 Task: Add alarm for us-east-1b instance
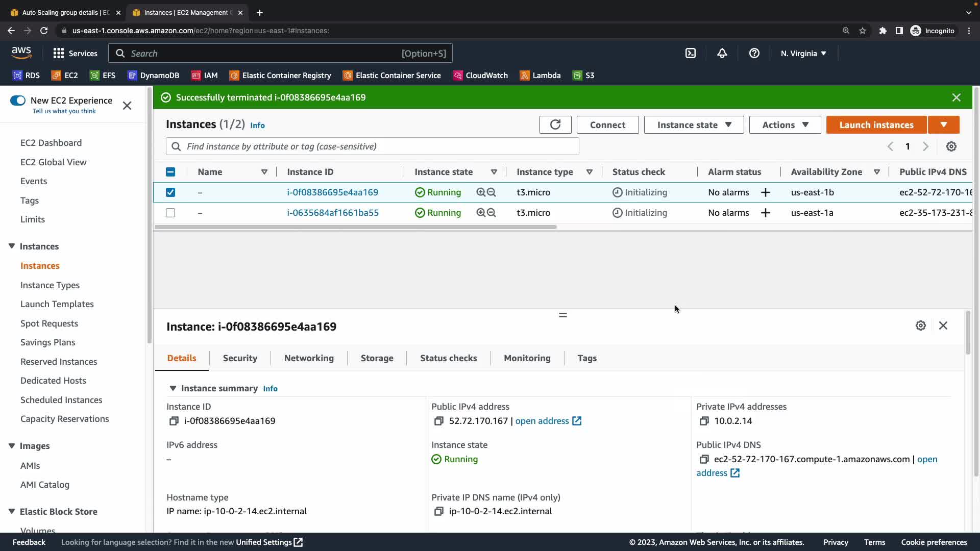[765, 192]
